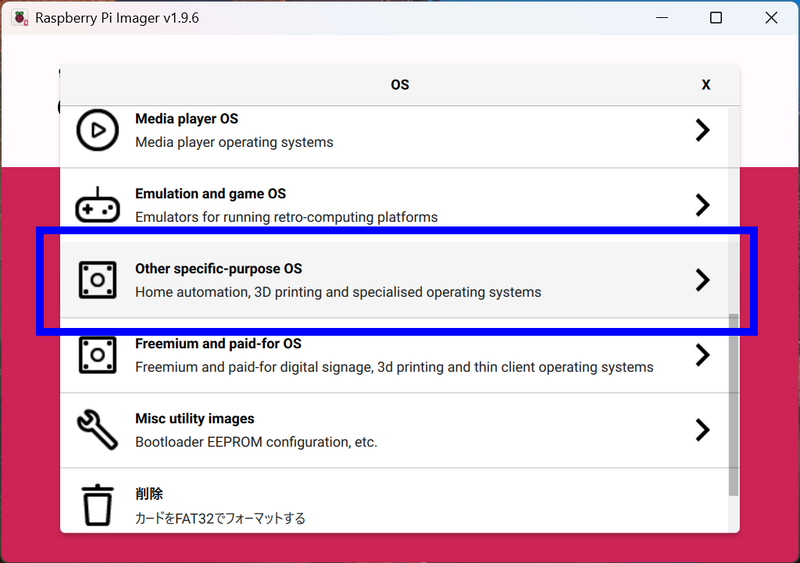This screenshot has width=800, height=563.
Task: Click 'Freemium and paid-for digital signage' description
Action: point(394,368)
